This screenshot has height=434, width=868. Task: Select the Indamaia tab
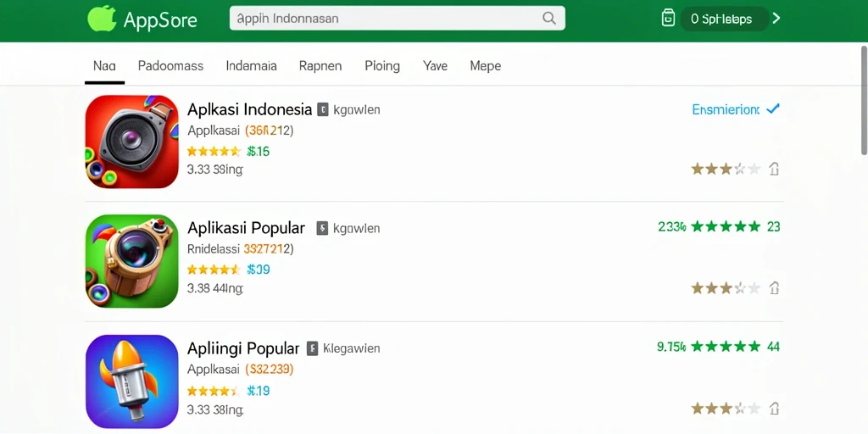pyautogui.click(x=251, y=66)
